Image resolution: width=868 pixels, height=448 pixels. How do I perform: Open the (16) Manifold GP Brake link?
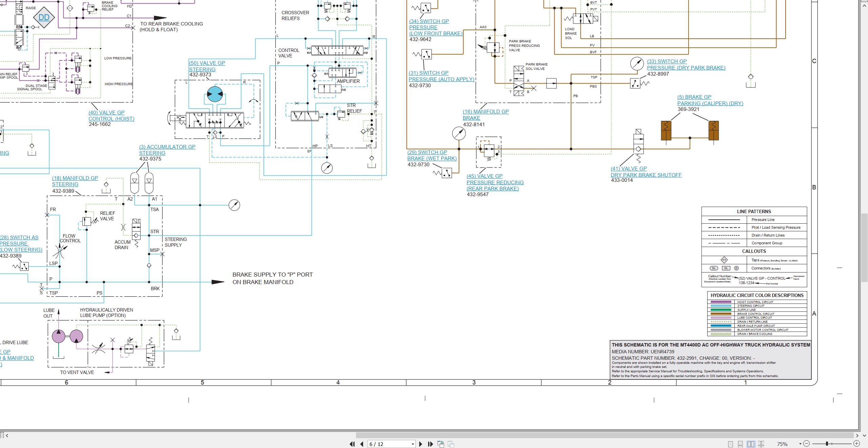point(486,115)
